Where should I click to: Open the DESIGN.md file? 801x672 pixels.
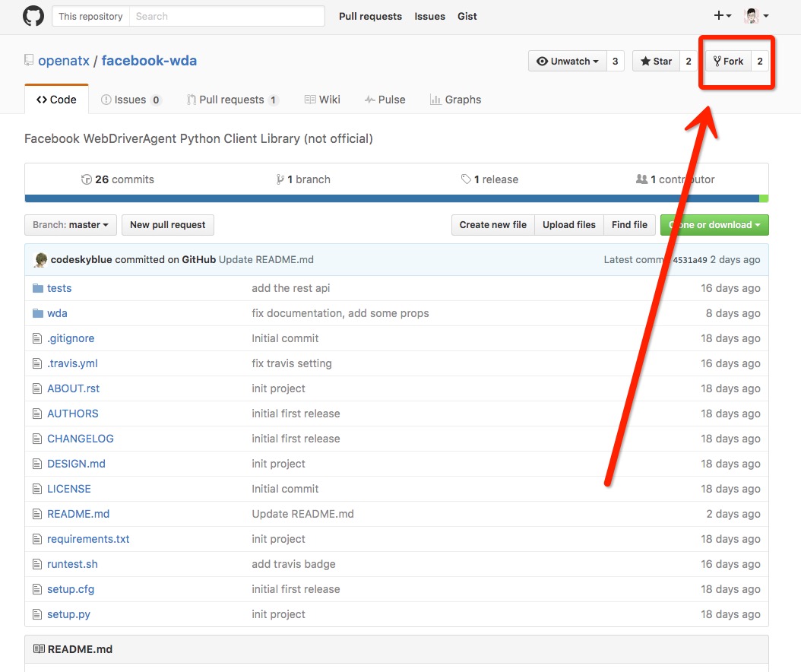click(x=76, y=464)
